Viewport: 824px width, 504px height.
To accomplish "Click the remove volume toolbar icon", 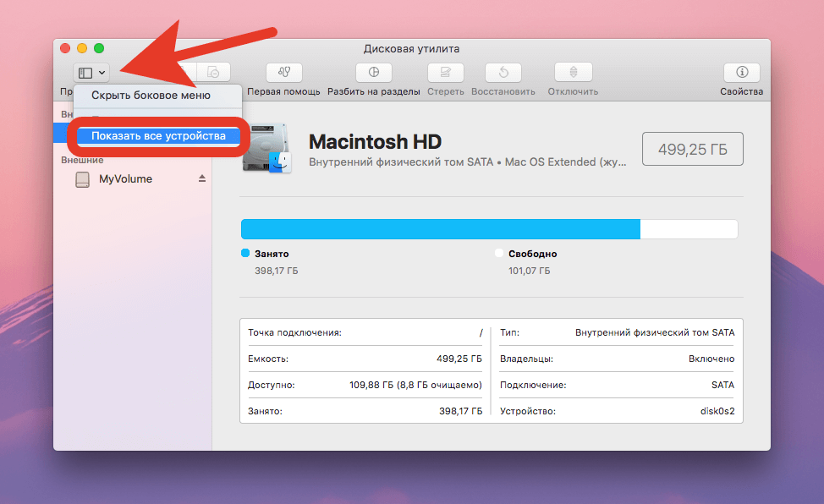I will [214, 73].
